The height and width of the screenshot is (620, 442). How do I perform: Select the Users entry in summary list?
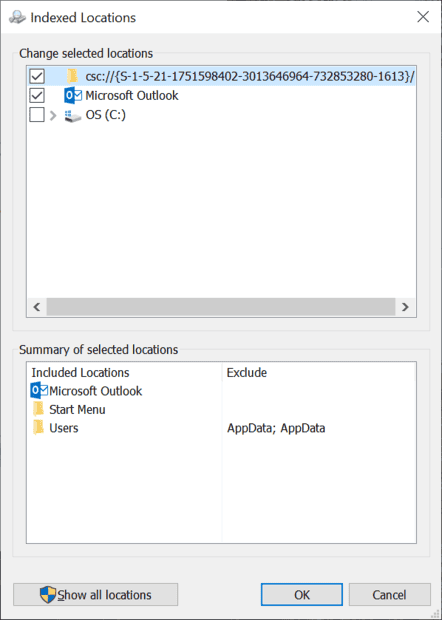(x=64, y=428)
